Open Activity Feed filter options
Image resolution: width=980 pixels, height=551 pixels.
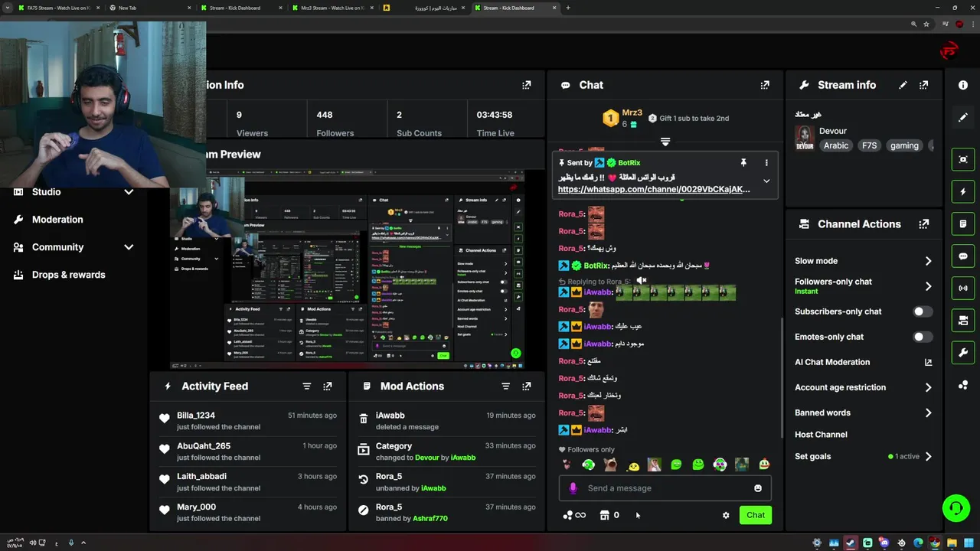pyautogui.click(x=307, y=386)
